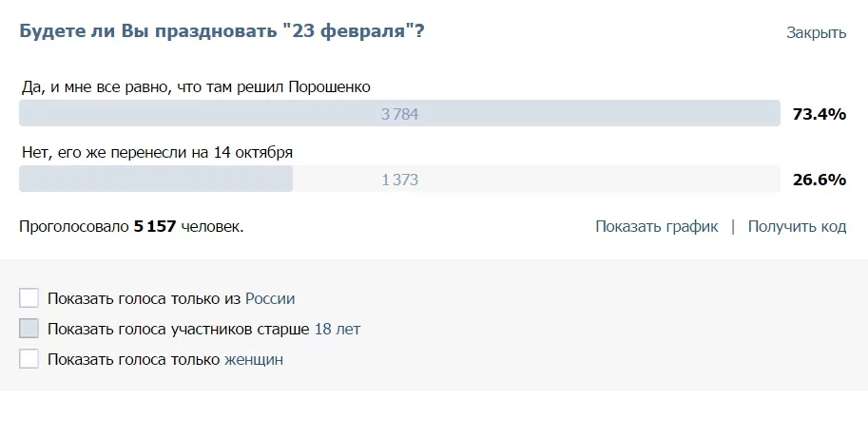Open the 18 лет age selector
Image resolution: width=868 pixels, height=437 pixels.
(x=337, y=329)
